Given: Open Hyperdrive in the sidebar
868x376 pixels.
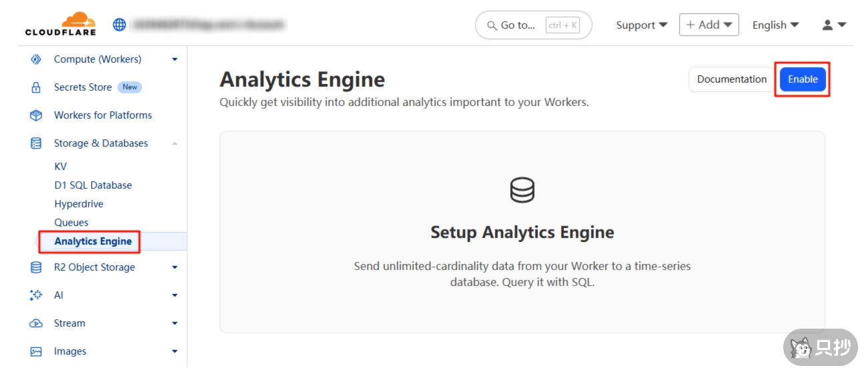Looking at the screenshot, I should 79,204.
